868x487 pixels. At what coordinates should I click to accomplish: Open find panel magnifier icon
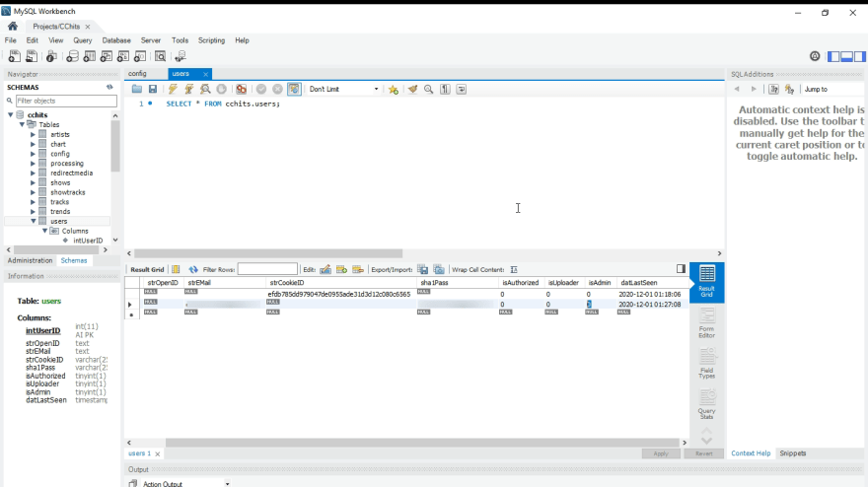click(428, 89)
